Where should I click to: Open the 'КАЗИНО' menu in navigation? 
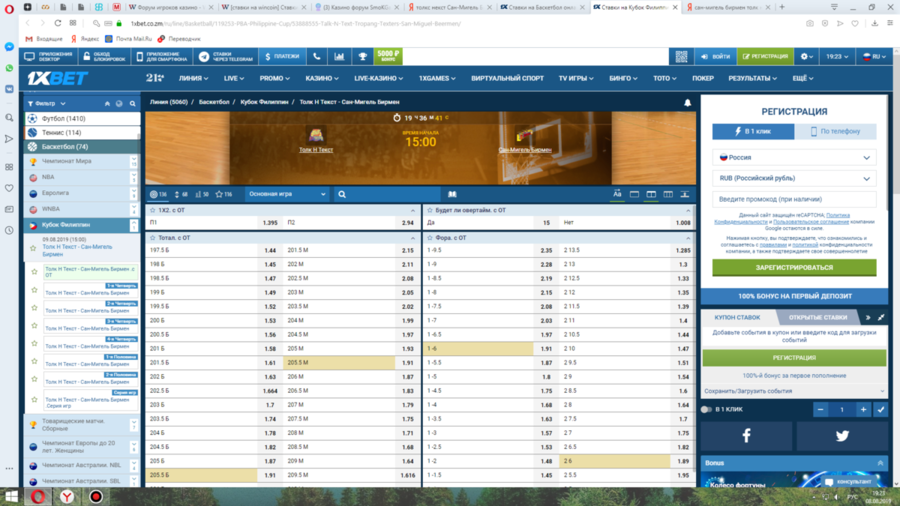pos(321,78)
